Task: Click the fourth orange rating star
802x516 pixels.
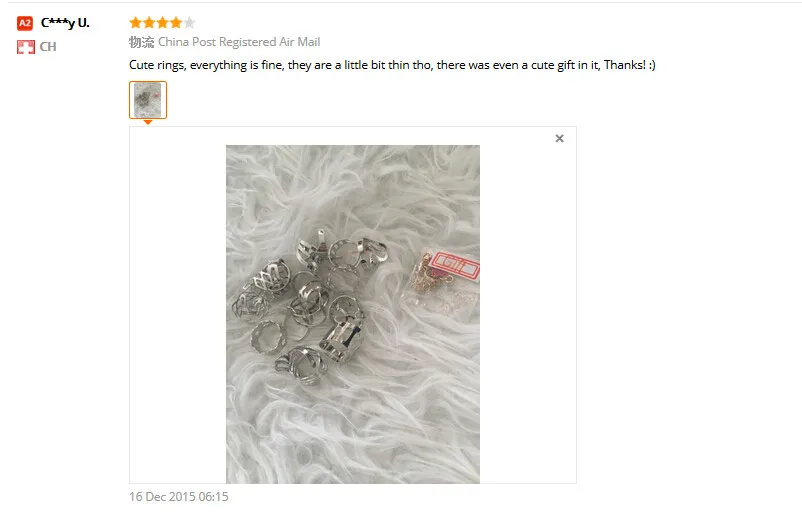Action: point(175,23)
